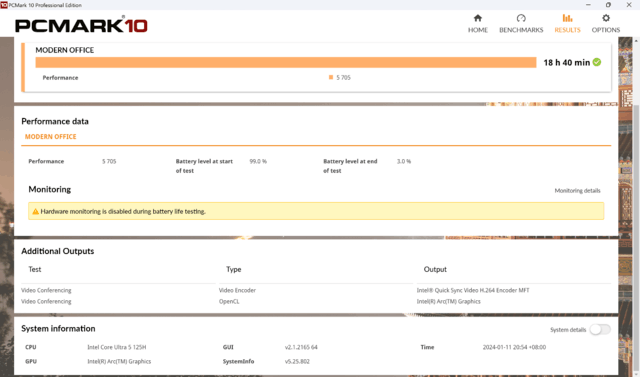The height and width of the screenshot is (377, 640).
Task: Click the orange Modern Office result bar
Action: [286, 62]
